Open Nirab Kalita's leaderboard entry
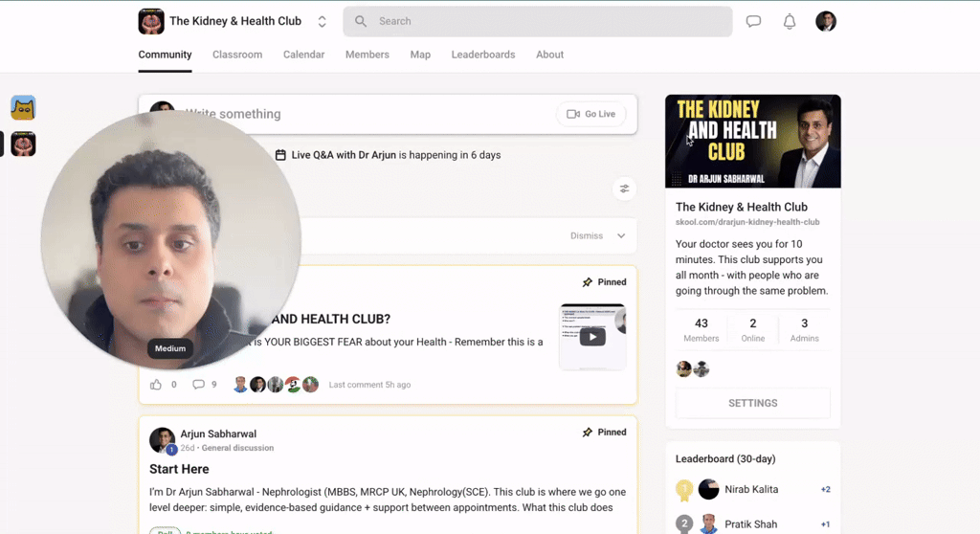The image size is (980, 534). pos(753,490)
